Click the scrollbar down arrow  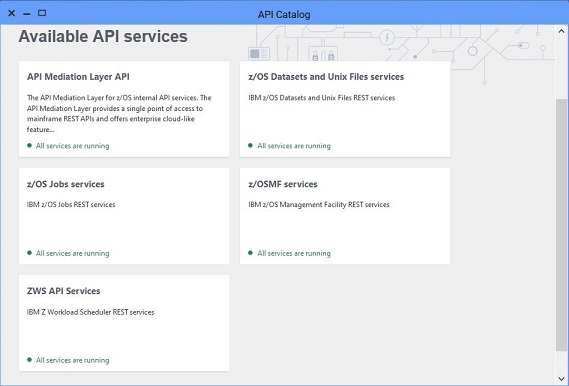[561, 379]
